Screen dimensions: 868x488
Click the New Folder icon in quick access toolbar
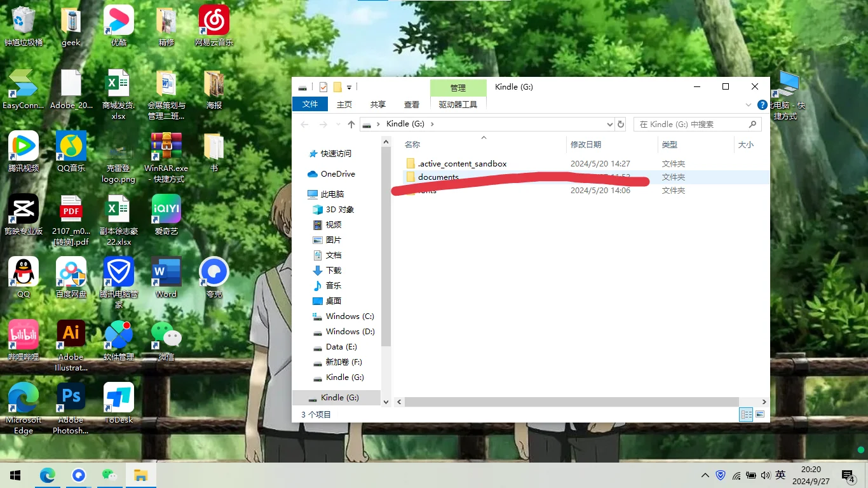337,87
